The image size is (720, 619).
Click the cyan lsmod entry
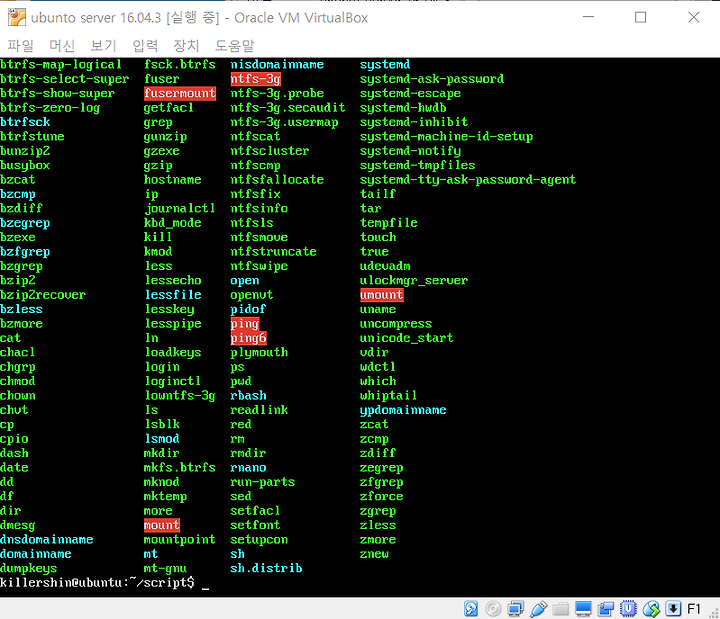click(162, 439)
